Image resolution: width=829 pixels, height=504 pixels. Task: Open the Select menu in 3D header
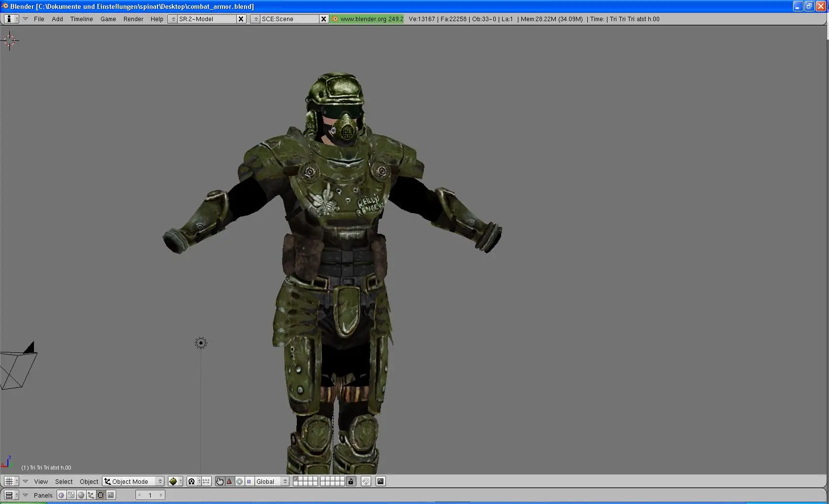(x=64, y=481)
